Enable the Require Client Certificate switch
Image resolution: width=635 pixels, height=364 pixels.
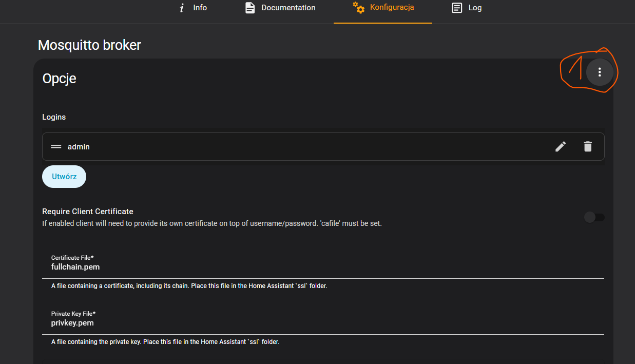coord(594,218)
